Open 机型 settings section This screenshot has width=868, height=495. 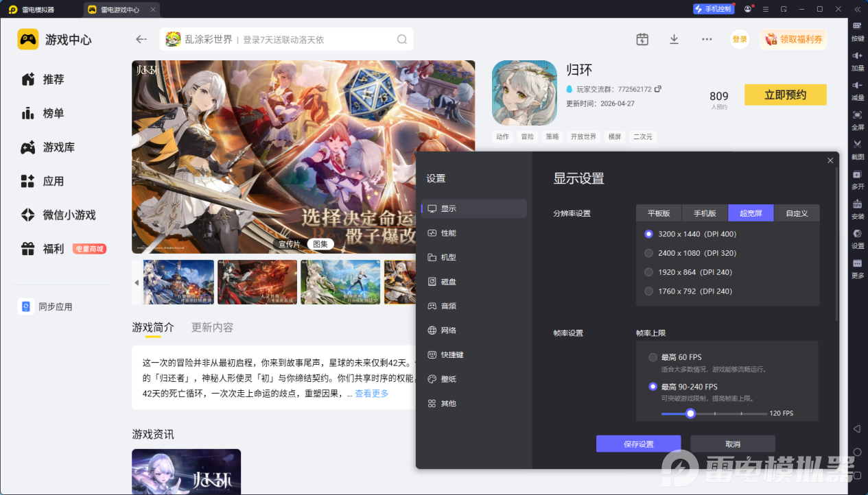coord(474,257)
